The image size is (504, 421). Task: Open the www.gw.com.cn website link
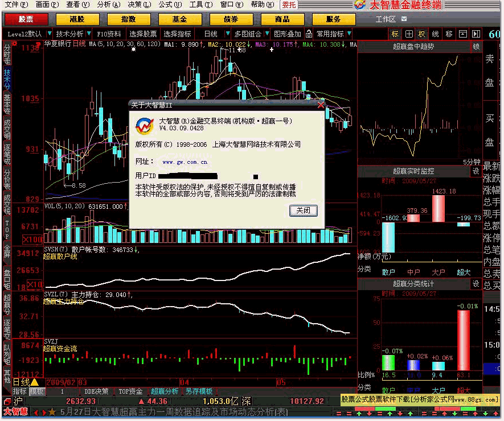[x=185, y=162]
